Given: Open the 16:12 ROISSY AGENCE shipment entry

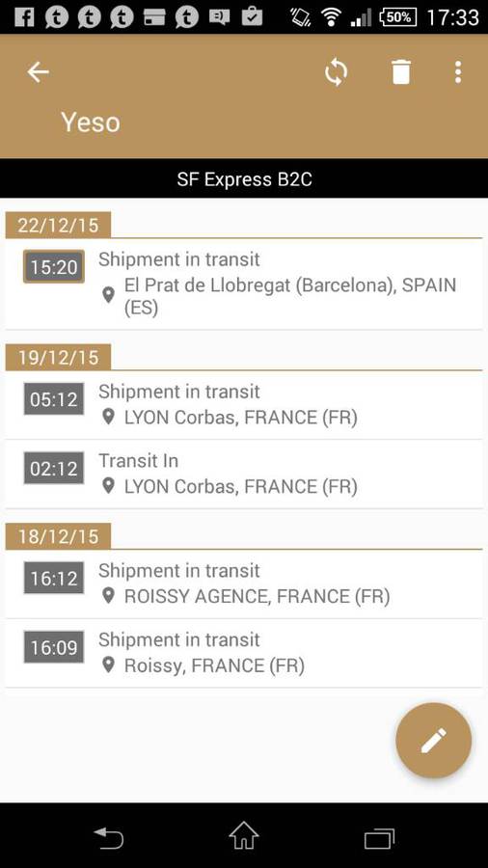Looking at the screenshot, I should tap(243, 584).
